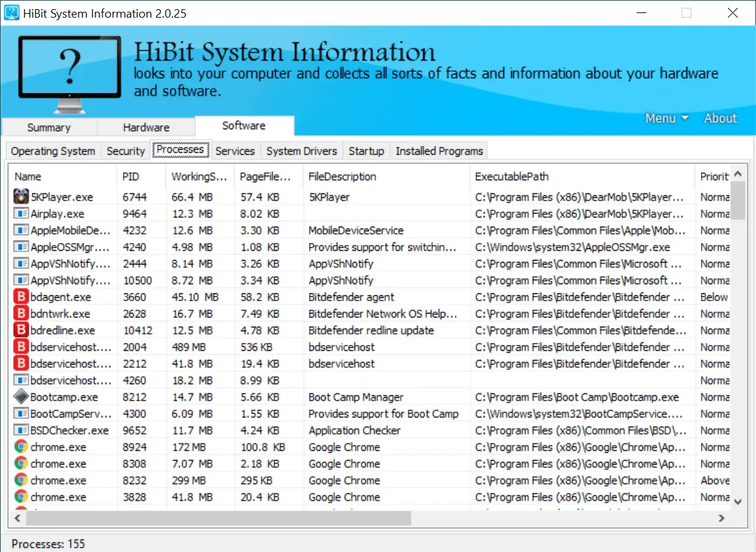Click the "MobileDeviceService" description cell
The width and height of the screenshot is (756, 552).
coord(356,230)
